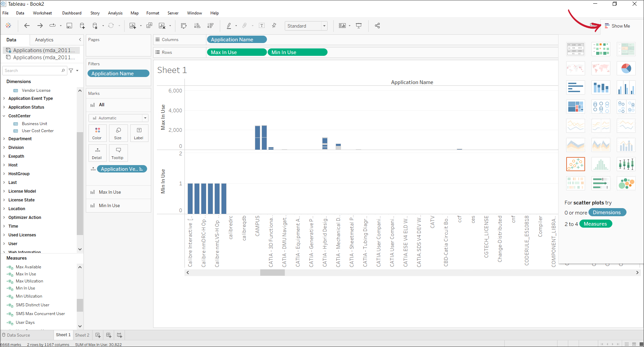Click the New Data Source icon
This screenshot has width=644, height=347.
coord(82,26)
